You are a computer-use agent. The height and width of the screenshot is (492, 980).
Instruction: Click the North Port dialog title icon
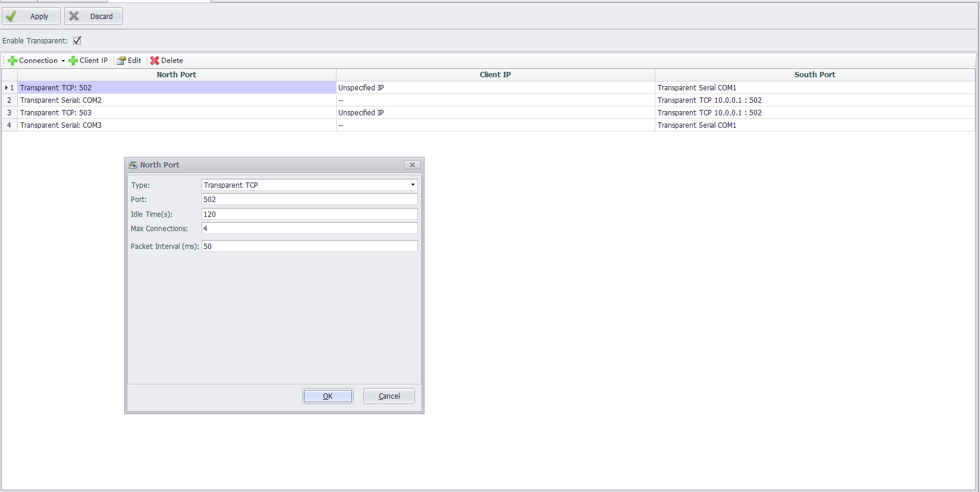pos(133,165)
